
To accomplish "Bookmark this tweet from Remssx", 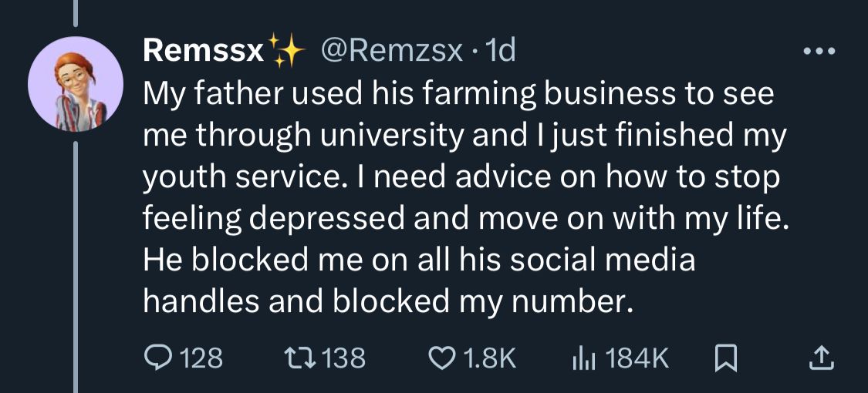I will 724,357.
